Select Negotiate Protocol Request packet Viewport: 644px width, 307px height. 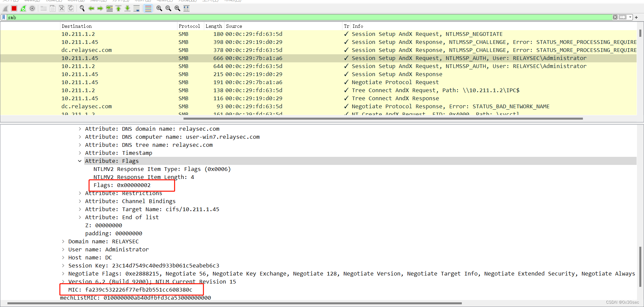(318, 82)
